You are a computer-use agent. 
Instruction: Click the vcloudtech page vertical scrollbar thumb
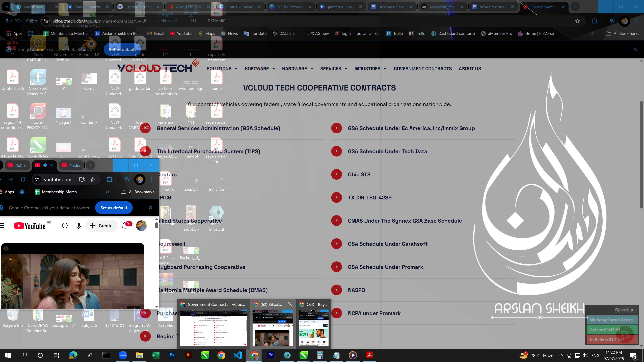[641, 155]
